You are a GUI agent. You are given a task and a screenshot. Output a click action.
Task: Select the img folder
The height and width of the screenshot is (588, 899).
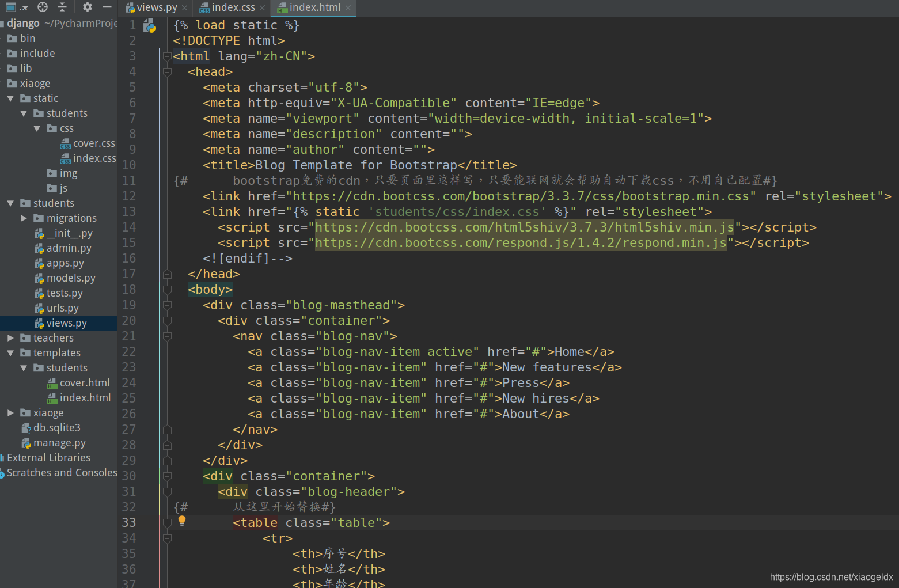[62, 173]
